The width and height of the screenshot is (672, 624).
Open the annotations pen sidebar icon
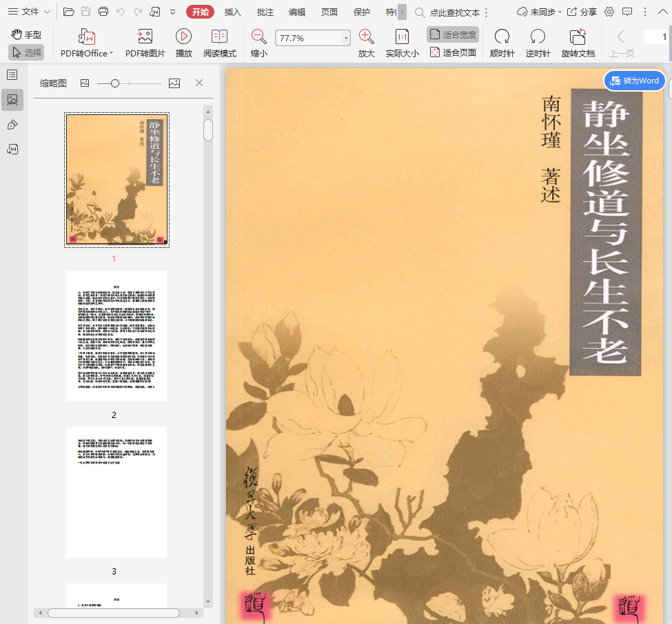pyautogui.click(x=12, y=125)
